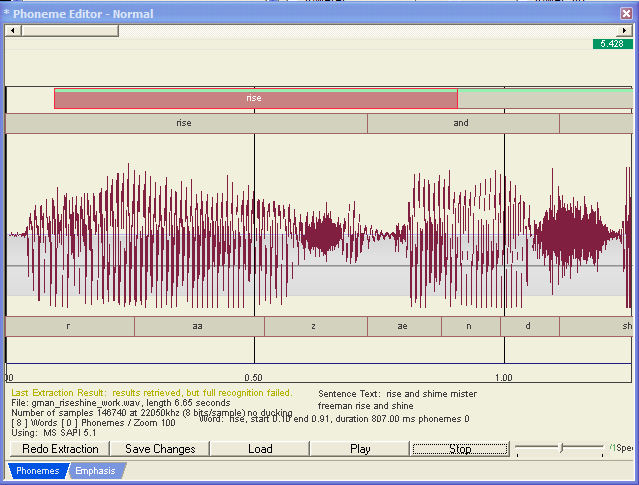Select the 'sh' phoneme segment
Screen dimensions: 639x485
tap(596, 326)
